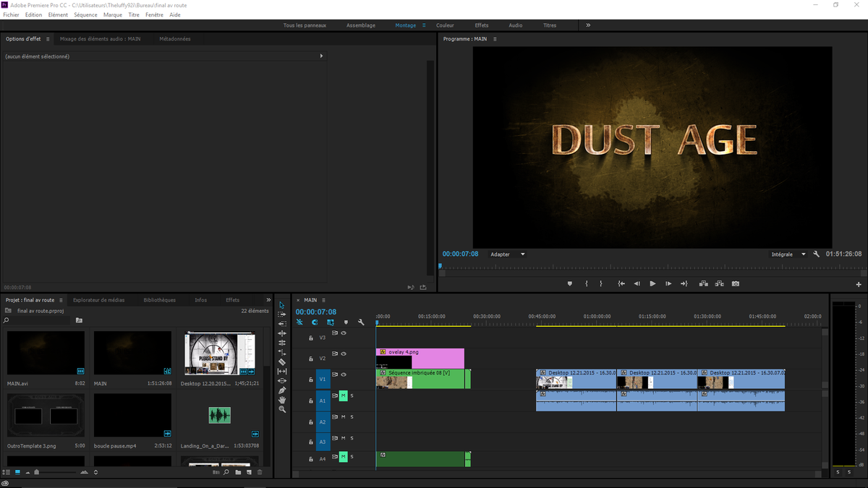Play the sequence in Program monitor

pyautogui.click(x=652, y=283)
